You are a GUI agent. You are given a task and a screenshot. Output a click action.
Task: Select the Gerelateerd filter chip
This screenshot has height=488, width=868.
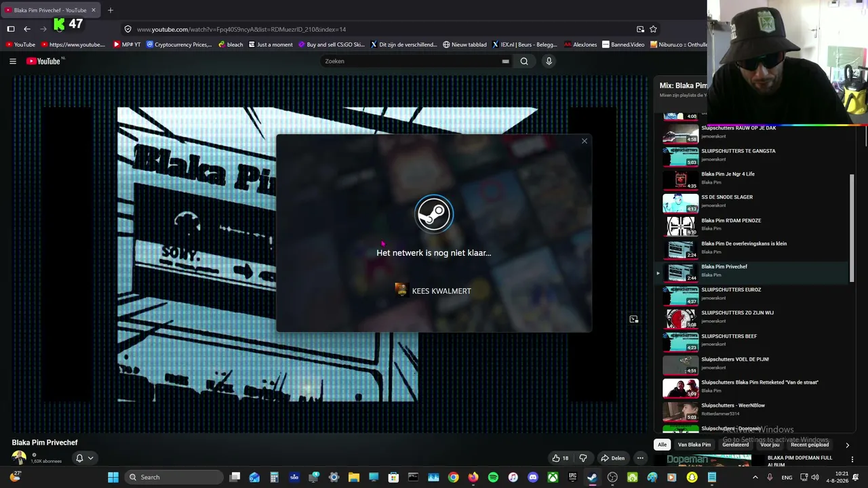point(736,445)
